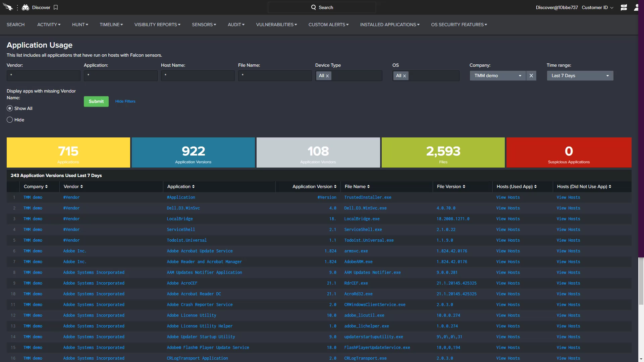Click file version 21.1.20145.425325 for RdrCEF.exe
This screenshot has width=644, height=362.
point(457,283)
